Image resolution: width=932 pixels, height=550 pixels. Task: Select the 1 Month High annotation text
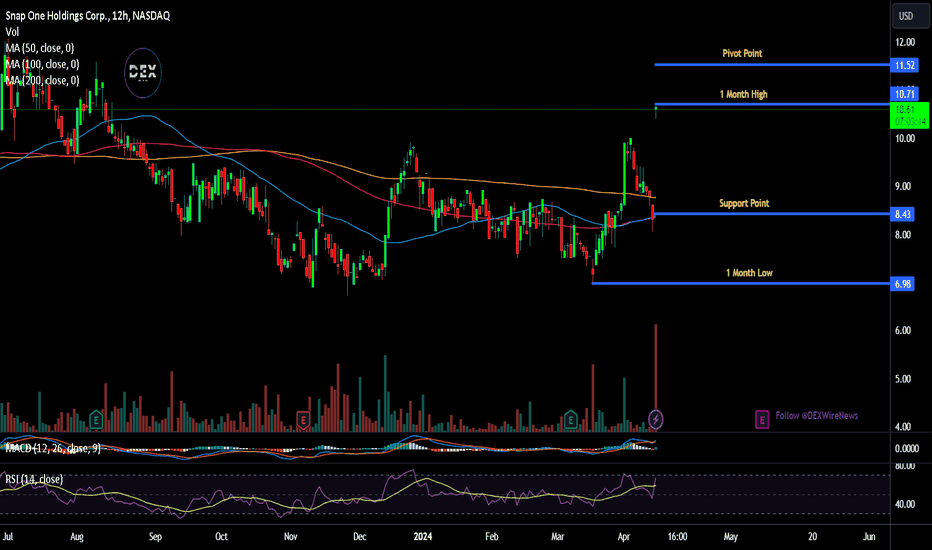click(x=744, y=94)
